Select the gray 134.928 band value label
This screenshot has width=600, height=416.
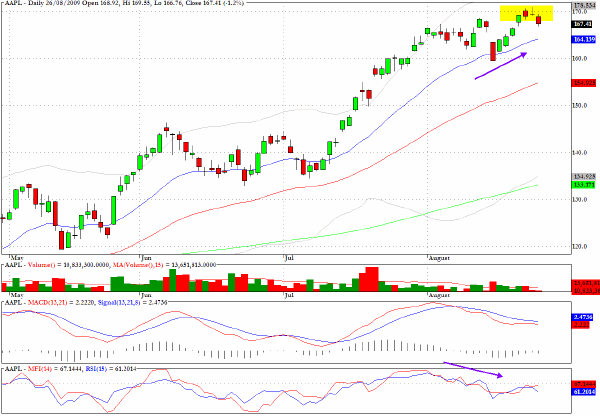[584, 177]
